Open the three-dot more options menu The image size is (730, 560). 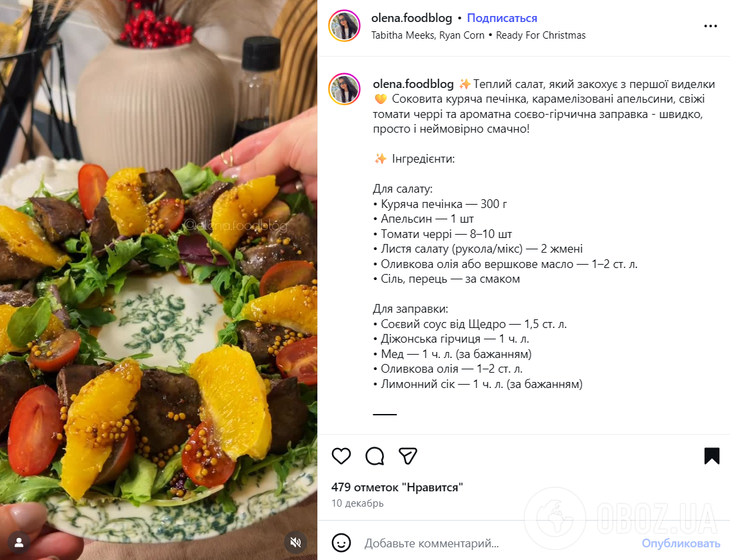pos(711,26)
